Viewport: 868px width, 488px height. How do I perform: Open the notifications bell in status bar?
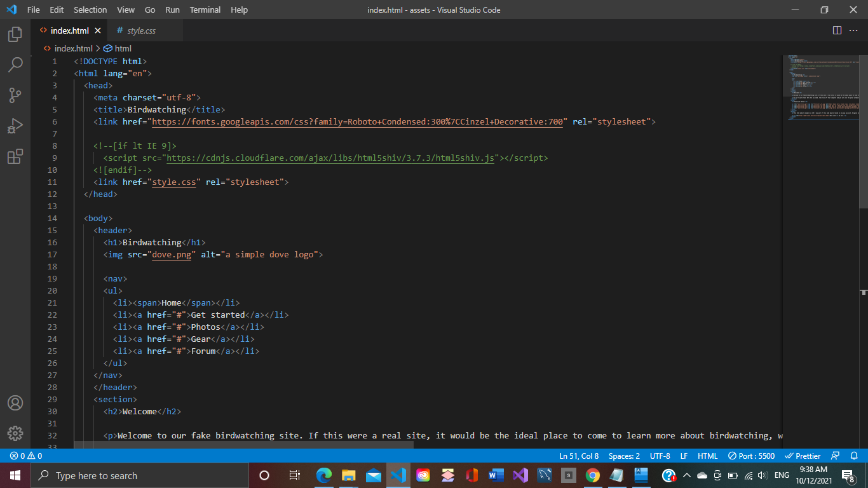[x=854, y=456]
